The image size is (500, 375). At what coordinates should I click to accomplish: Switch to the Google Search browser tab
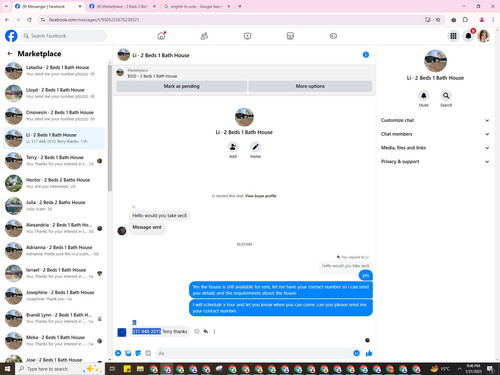[197, 6]
